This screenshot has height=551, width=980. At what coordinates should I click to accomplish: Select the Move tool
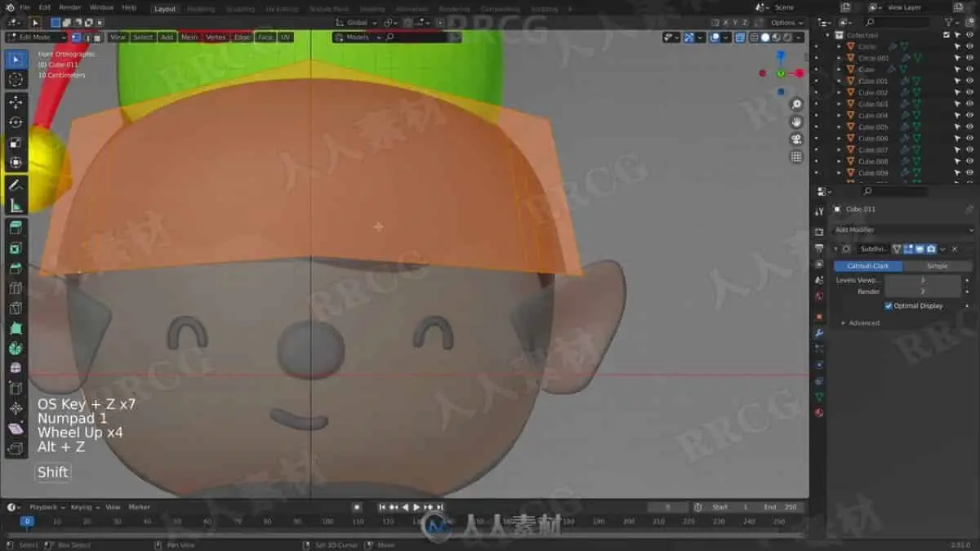[16, 102]
